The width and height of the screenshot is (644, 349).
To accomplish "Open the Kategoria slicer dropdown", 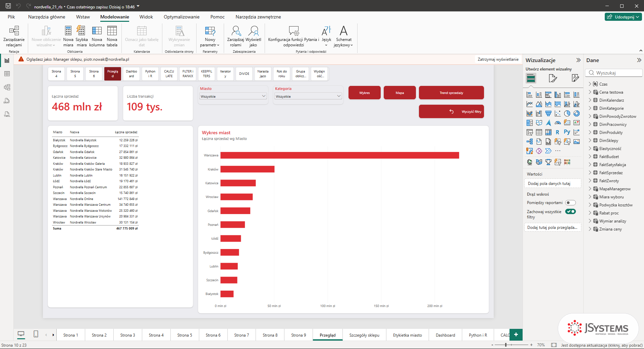I will [x=308, y=96].
